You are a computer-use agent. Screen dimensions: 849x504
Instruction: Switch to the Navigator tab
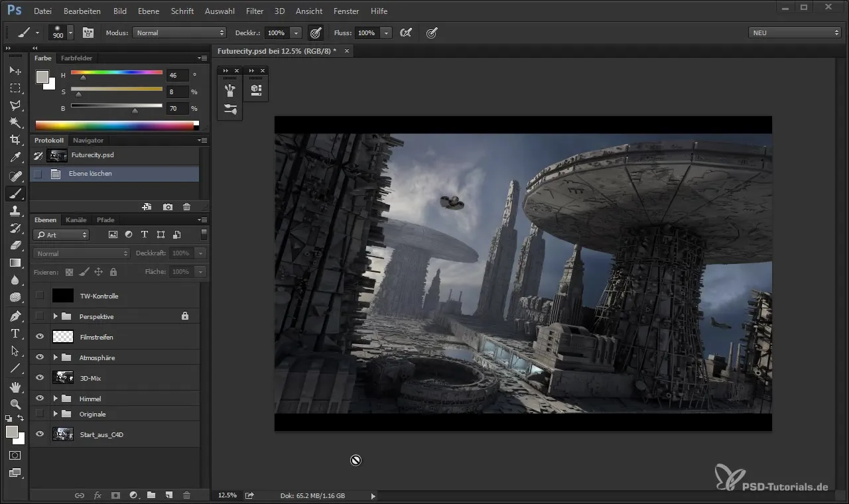click(88, 141)
